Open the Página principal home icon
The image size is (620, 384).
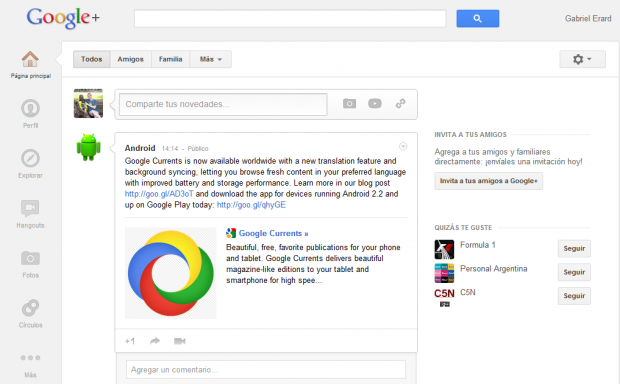(x=30, y=59)
